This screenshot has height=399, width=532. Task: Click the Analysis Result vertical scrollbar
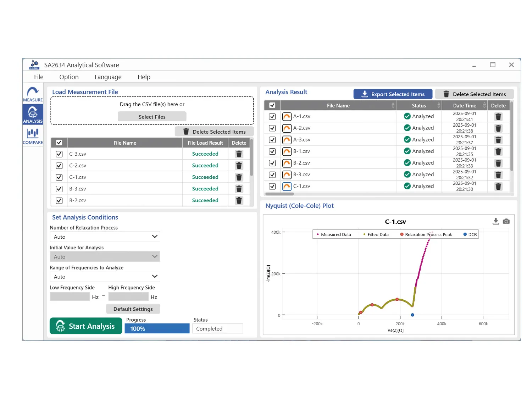click(x=511, y=136)
